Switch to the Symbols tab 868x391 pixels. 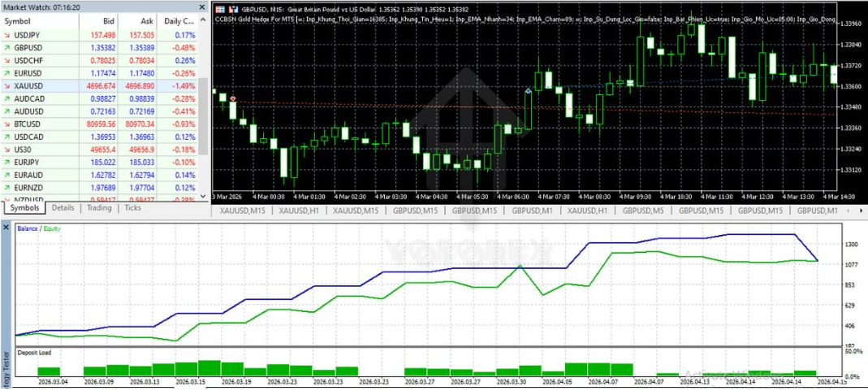[25, 208]
